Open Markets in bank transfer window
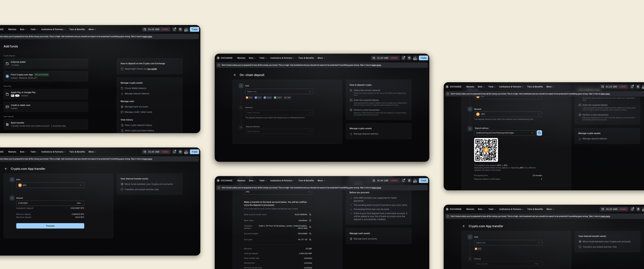This screenshot has width=644, height=269. 241,181
